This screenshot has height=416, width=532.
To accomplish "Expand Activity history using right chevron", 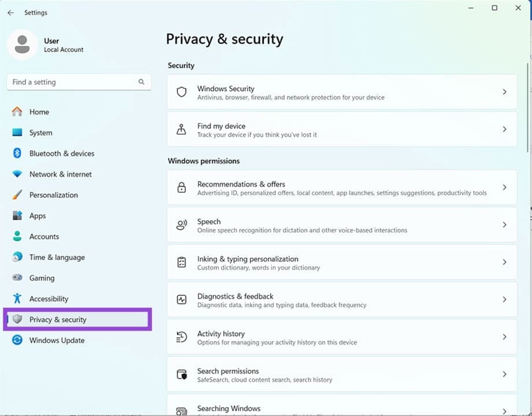I will point(504,337).
